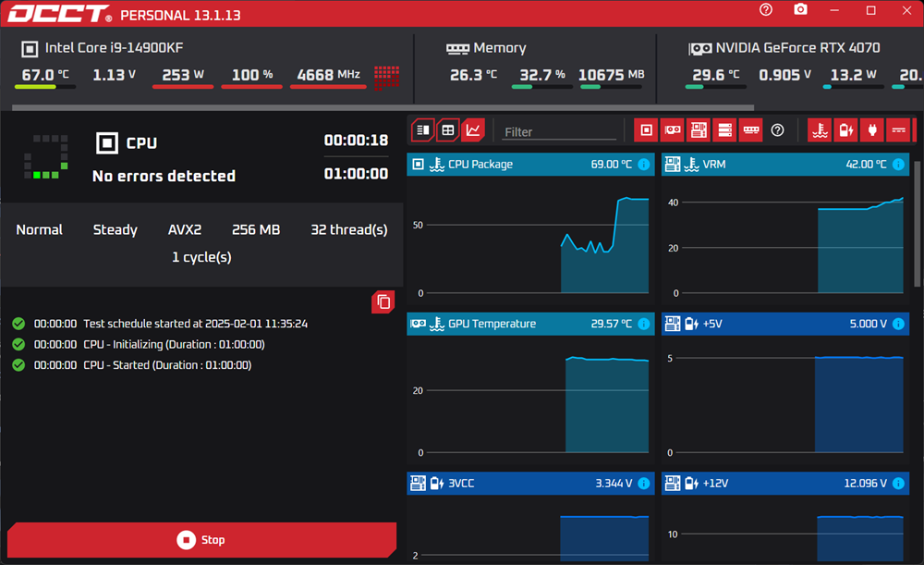Select the GPU Temperature graph header
This screenshot has width=924, height=565.
tap(530, 324)
